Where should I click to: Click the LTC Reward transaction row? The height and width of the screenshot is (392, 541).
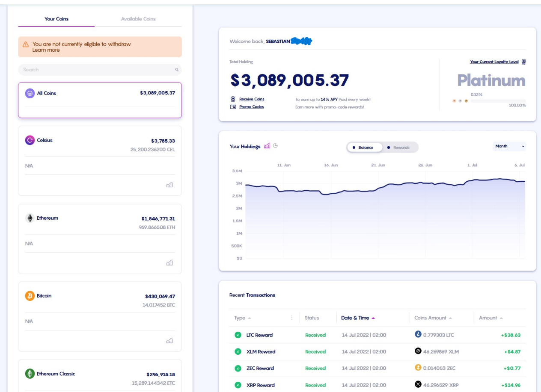378,335
